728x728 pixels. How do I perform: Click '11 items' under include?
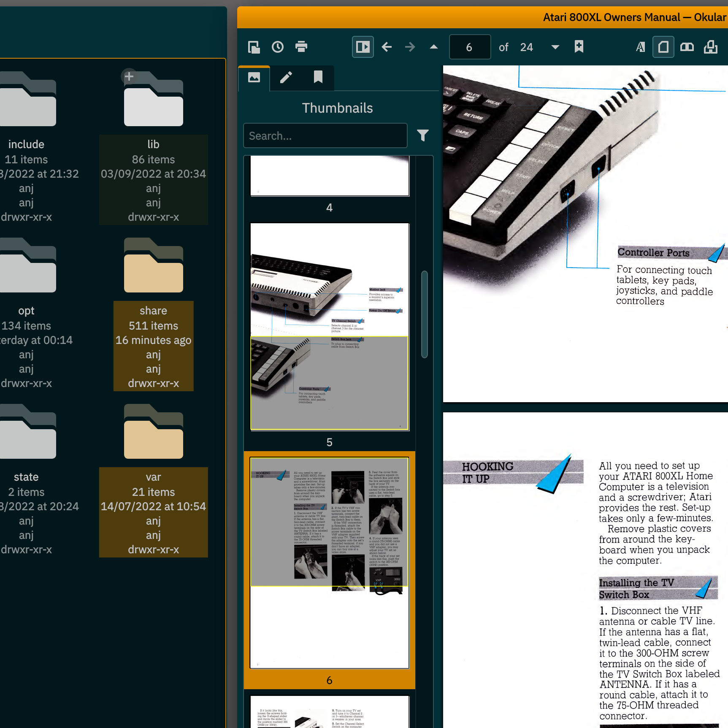26,160
